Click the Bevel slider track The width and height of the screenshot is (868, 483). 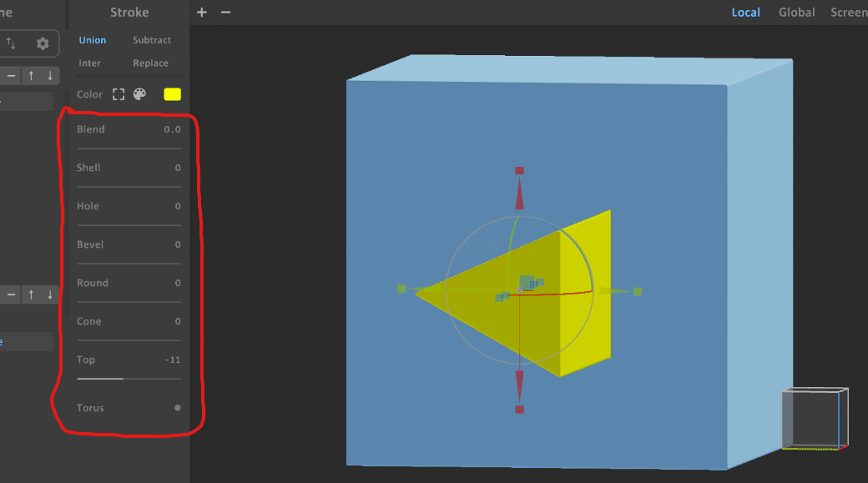(129, 264)
